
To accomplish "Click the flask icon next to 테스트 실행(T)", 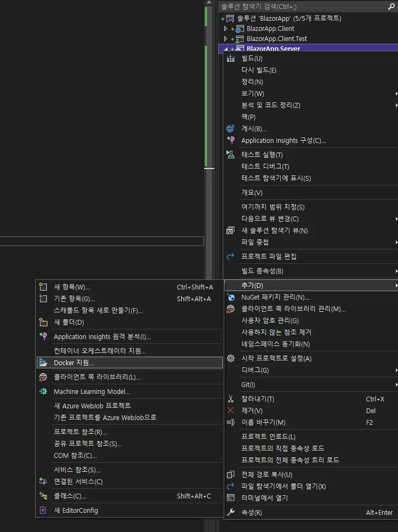I will (x=231, y=155).
